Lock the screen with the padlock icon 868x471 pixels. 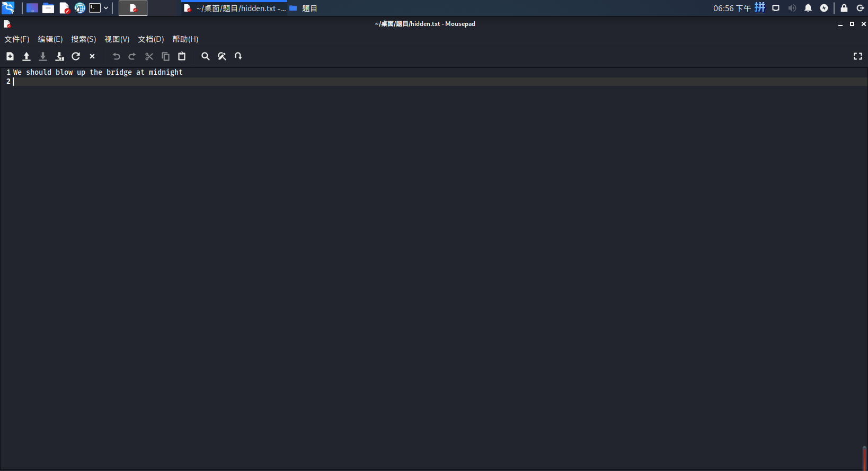point(844,8)
